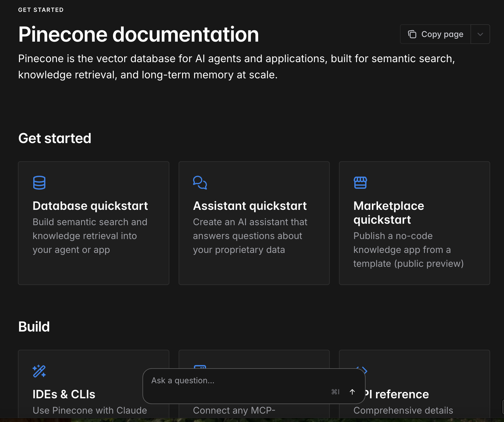
Task: Open the Marketplace quickstart card title
Action: coord(389,213)
